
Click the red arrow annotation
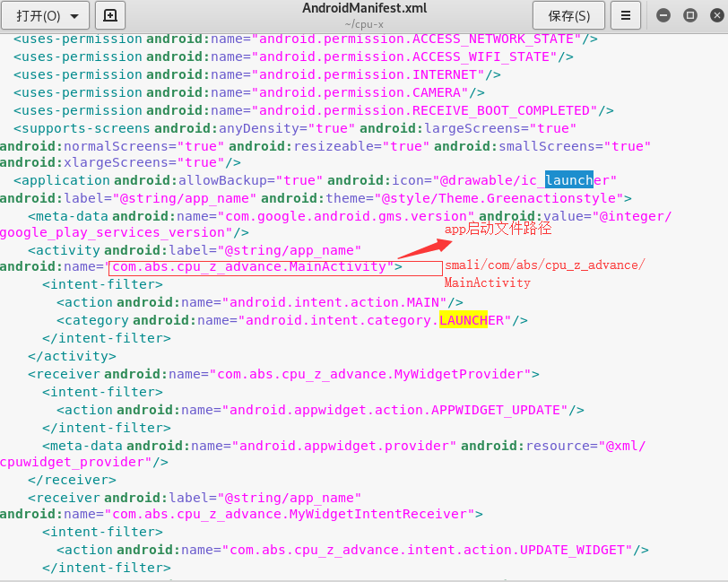tap(419, 243)
